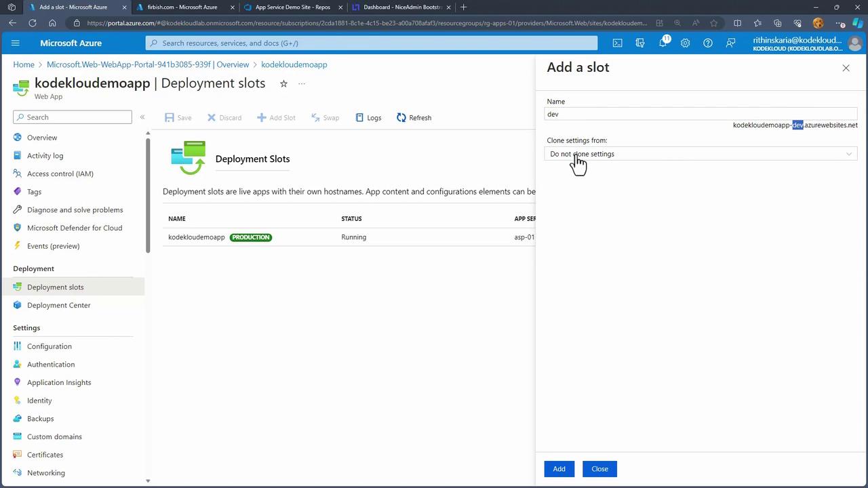Open portal settings gear icon
The image size is (868, 488).
click(x=685, y=43)
